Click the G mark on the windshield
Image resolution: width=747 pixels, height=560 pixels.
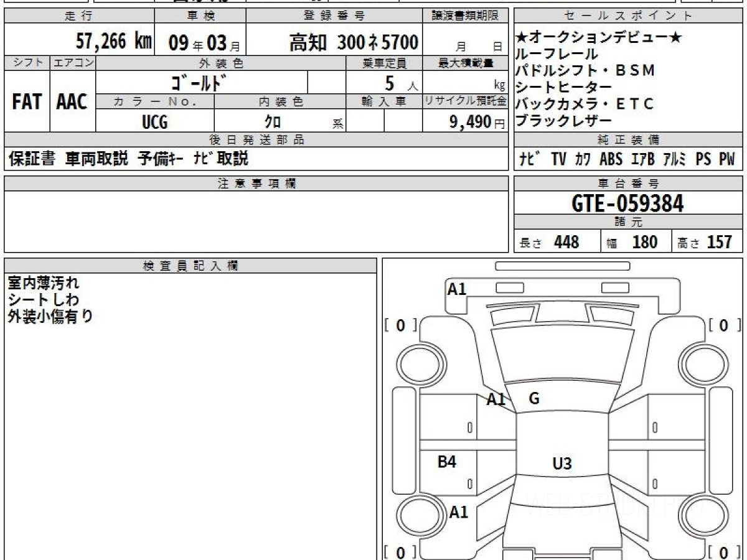(533, 399)
